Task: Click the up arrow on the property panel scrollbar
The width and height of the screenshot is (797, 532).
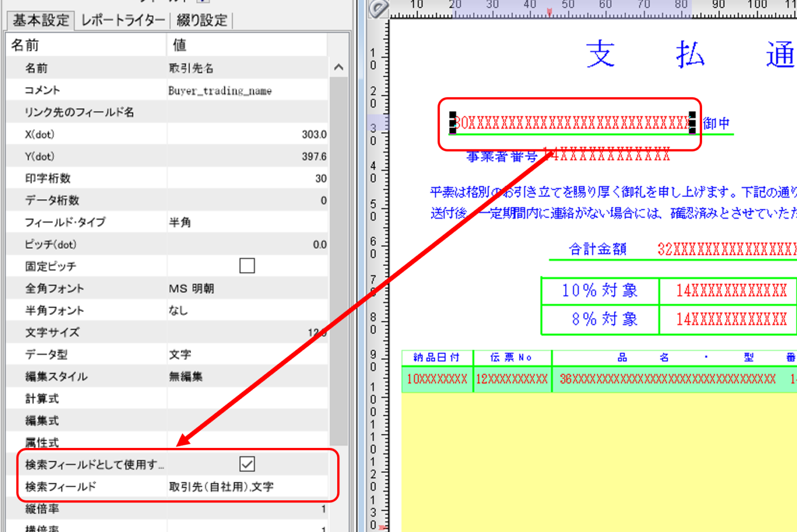Action: click(x=338, y=67)
